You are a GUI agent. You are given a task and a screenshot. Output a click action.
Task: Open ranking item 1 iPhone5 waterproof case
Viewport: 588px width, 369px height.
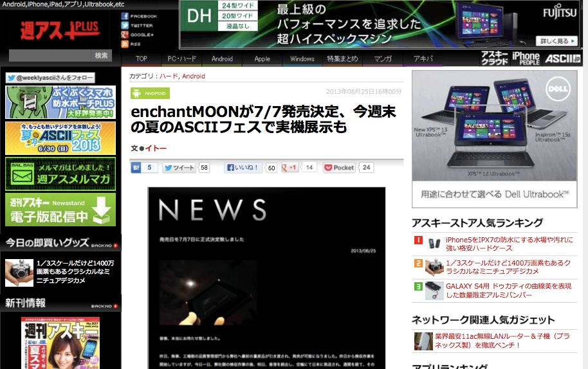pyautogui.click(x=510, y=244)
